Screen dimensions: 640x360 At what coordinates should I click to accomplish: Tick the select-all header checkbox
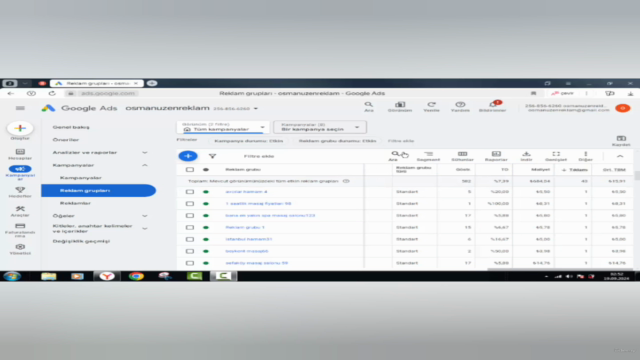[190, 169]
